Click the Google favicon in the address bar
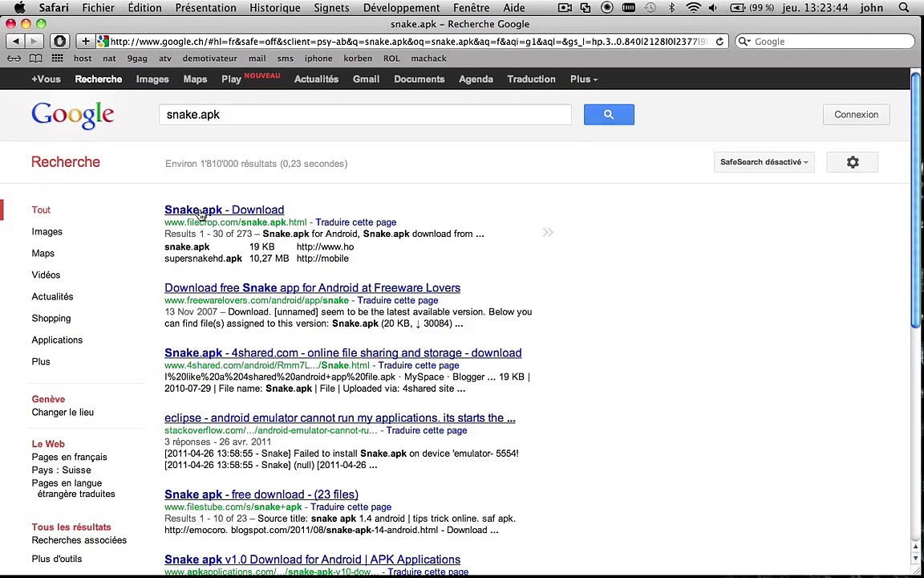Image resolution: width=924 pixels, height=578 pixels. coord(103,41)
